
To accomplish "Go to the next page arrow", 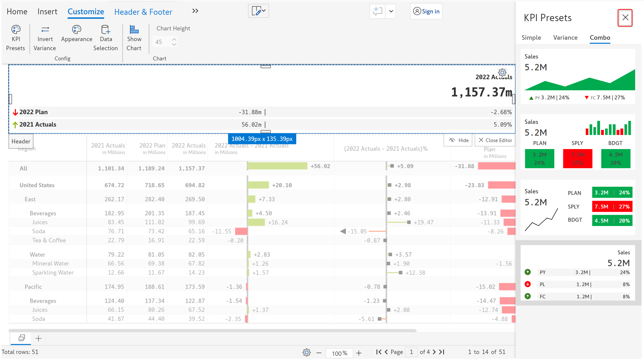I will click(434, 352).
